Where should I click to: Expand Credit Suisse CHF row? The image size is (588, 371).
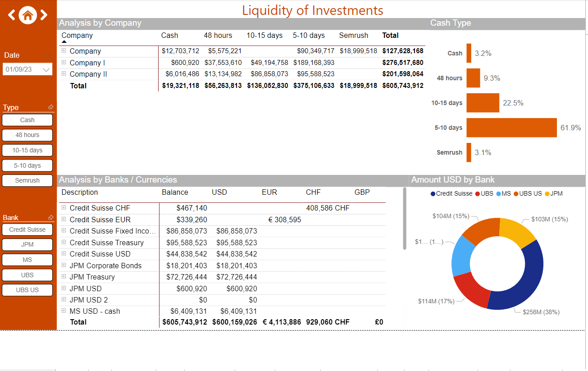(64, 207)
